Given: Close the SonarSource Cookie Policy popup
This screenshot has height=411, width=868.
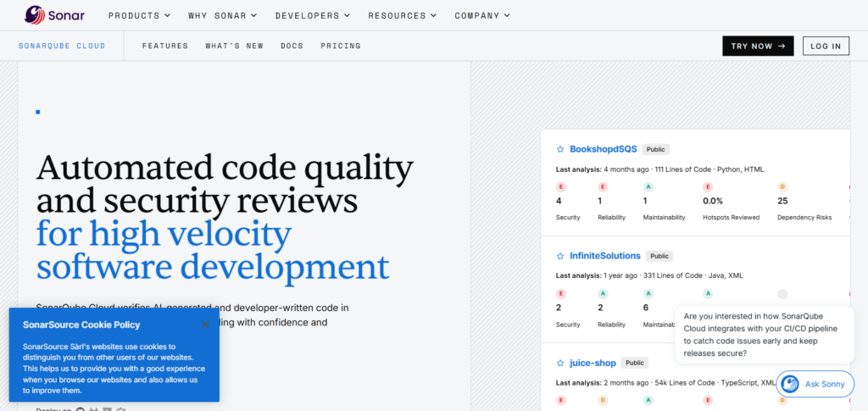Looking at the screenshot, I should click(x=205, y=325).
